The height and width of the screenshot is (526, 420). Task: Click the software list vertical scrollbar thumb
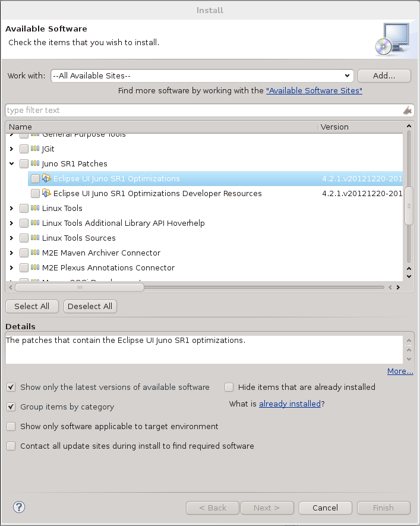pyautogui.click(x=409, y=206)
